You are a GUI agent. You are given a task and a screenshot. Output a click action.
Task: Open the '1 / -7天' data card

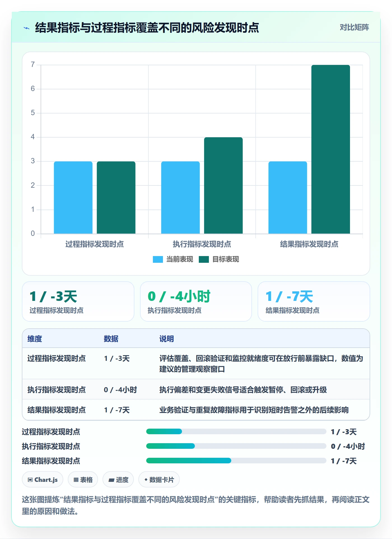[314, 301]
